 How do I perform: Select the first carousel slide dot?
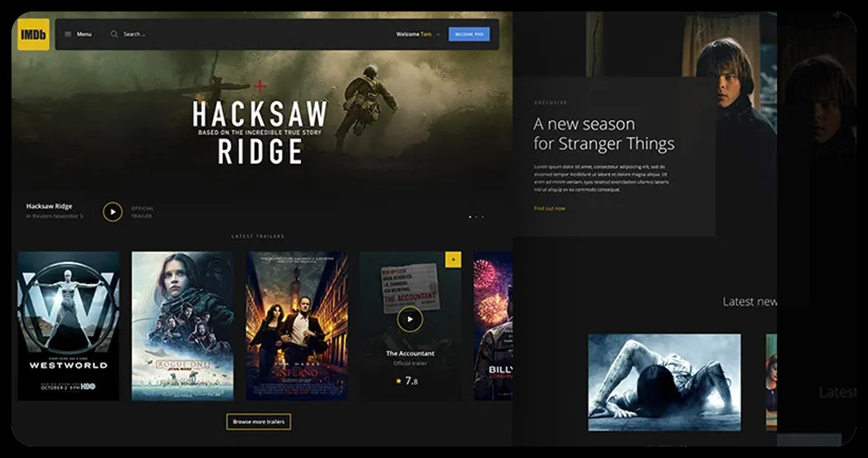tap(470, 217)
